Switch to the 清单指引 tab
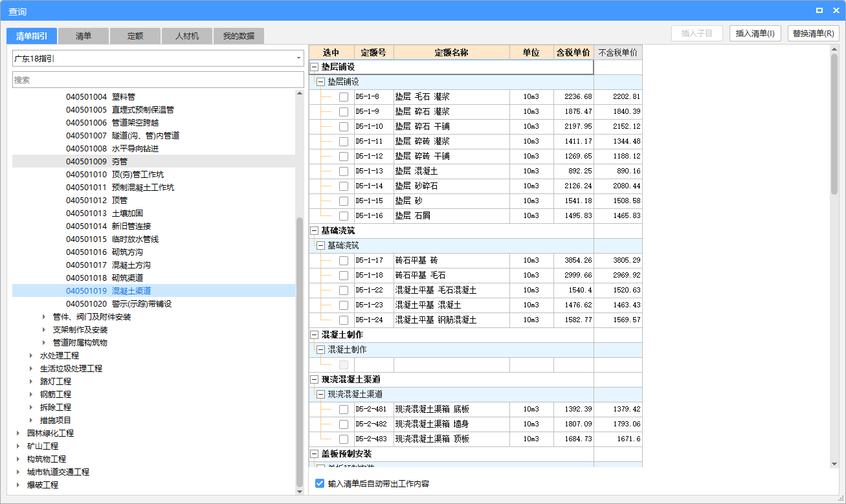Screen dimensions: 846x504 [32, 36]
